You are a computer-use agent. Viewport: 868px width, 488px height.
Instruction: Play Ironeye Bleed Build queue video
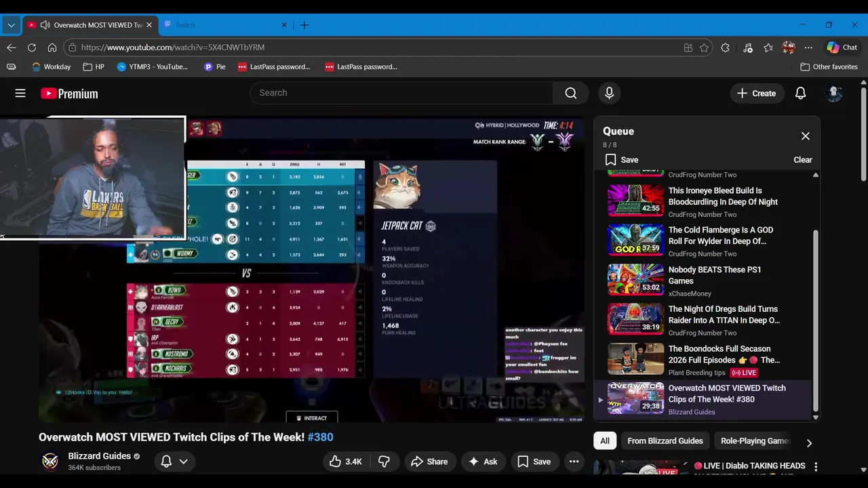click(x=702, y=201)
